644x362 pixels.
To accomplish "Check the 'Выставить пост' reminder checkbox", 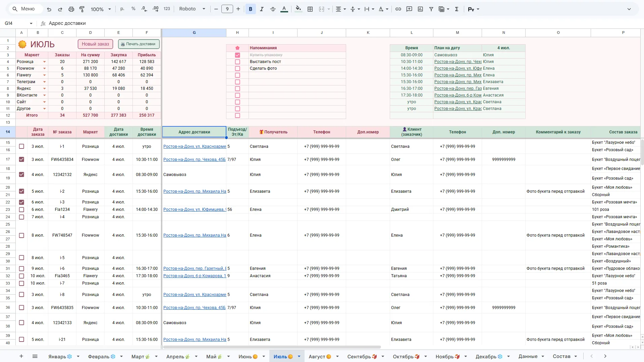I will pyautogui.click(x=237, y=62).
